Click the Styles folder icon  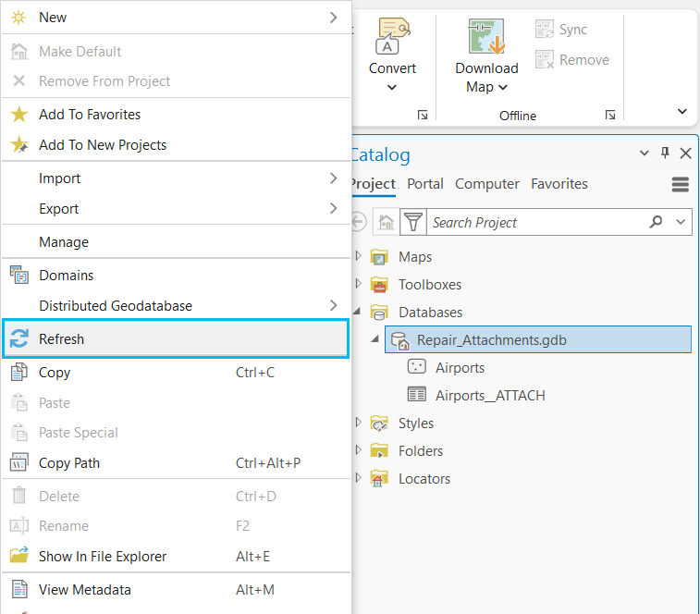[379, 423]
